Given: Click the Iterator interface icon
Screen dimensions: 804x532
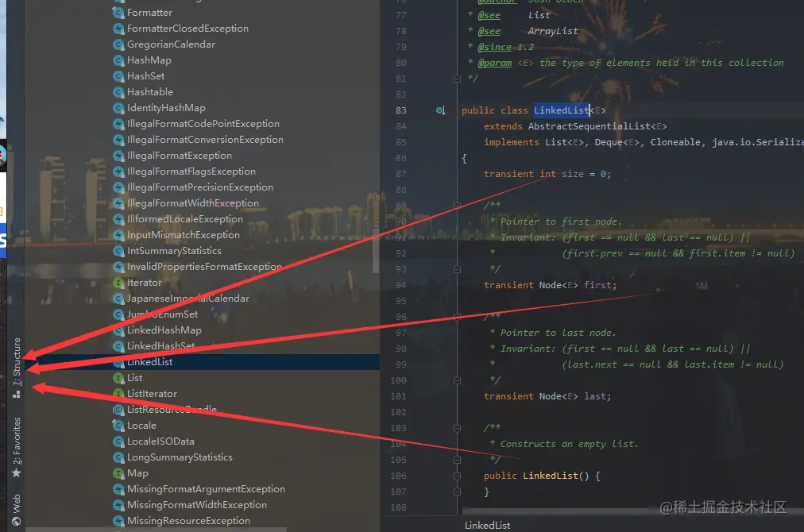Looking at the screenshot, I should pos(118,283).
